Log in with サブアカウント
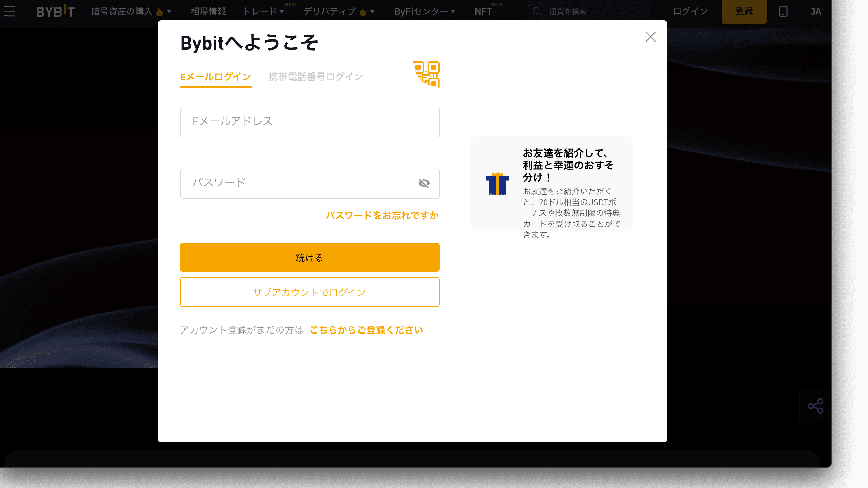This screenshot has height=488, width=868. coord(309,292)
